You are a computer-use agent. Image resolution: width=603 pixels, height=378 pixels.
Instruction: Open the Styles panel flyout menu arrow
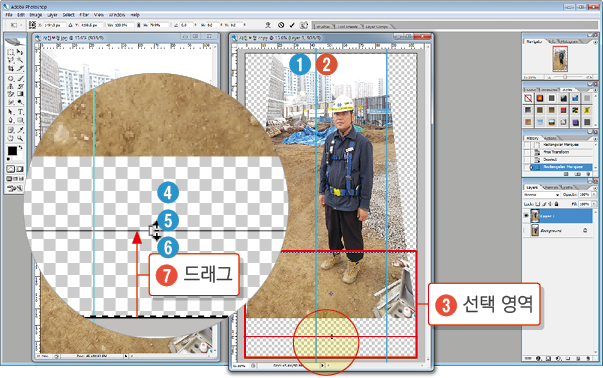(x=595, y=90)
